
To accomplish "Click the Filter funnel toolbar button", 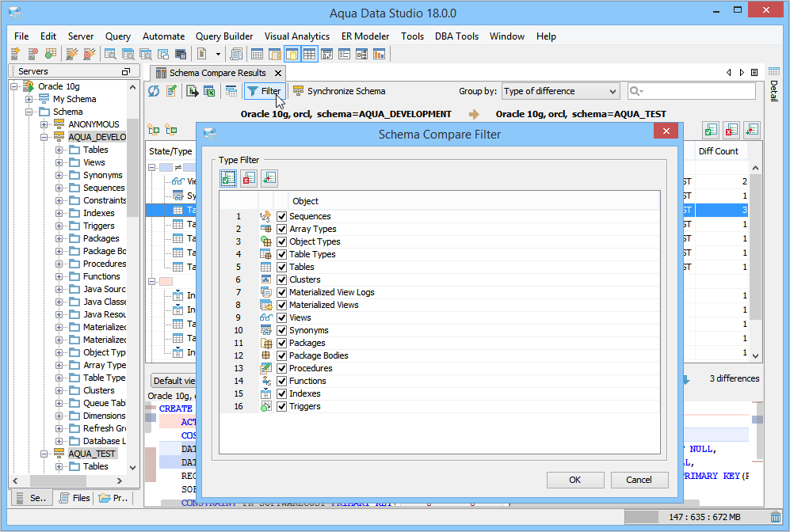I will click(264, 91).
